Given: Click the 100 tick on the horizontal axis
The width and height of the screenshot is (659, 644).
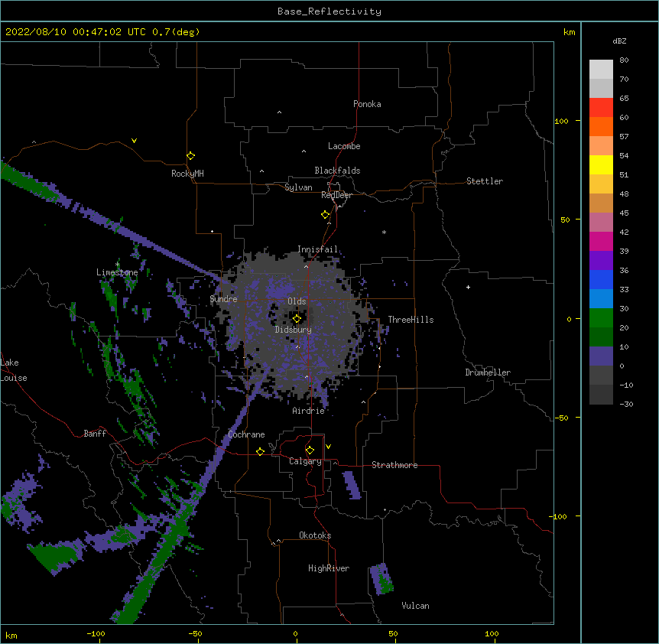Looking at the screenshot, I should click(492, 634).
